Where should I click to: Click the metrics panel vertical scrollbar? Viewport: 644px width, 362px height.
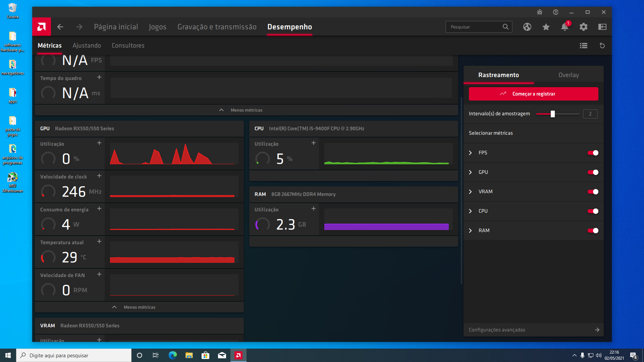(462, 190)
